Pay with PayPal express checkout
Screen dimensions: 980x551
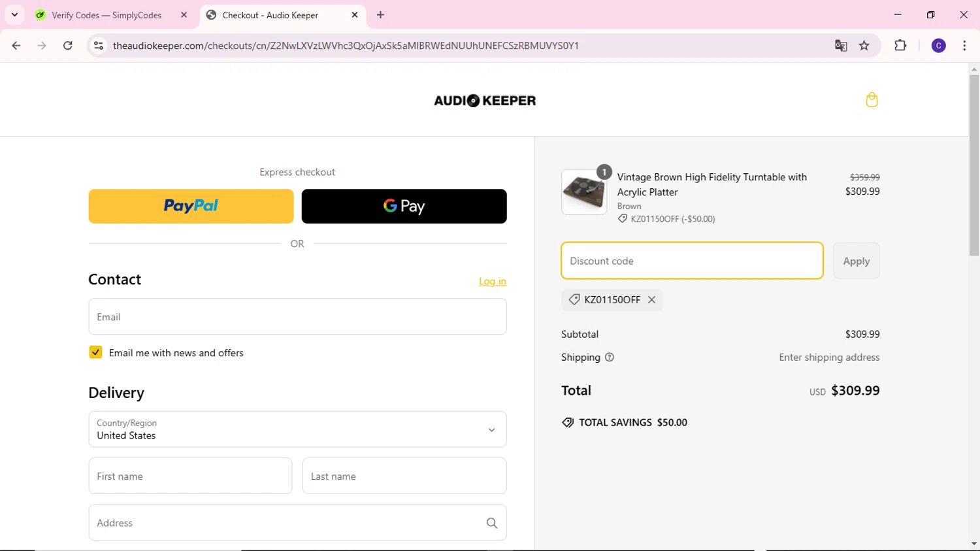[x=191, y=207]
